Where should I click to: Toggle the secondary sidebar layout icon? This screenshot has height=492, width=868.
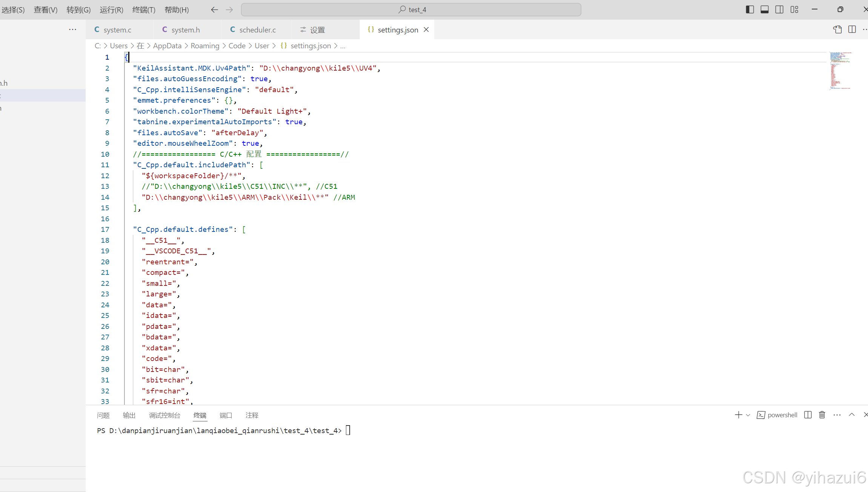pos(779,9)
